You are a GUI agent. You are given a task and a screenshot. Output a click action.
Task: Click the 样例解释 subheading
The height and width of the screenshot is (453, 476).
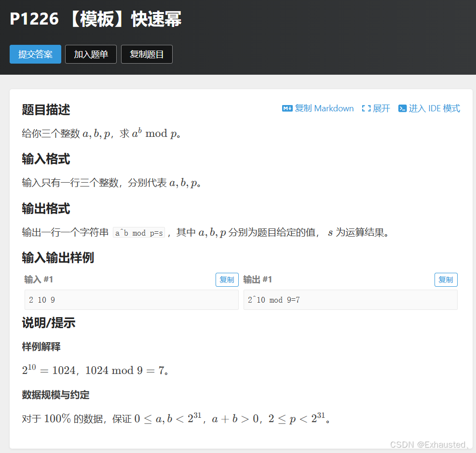point(41,346)
